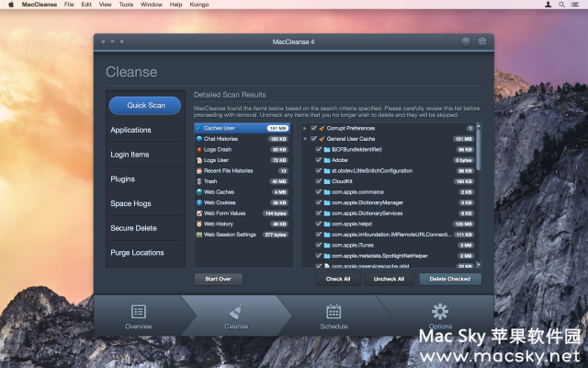Open the Schedule calendar icon
This screenshot has width=588, height=368.
334,312
